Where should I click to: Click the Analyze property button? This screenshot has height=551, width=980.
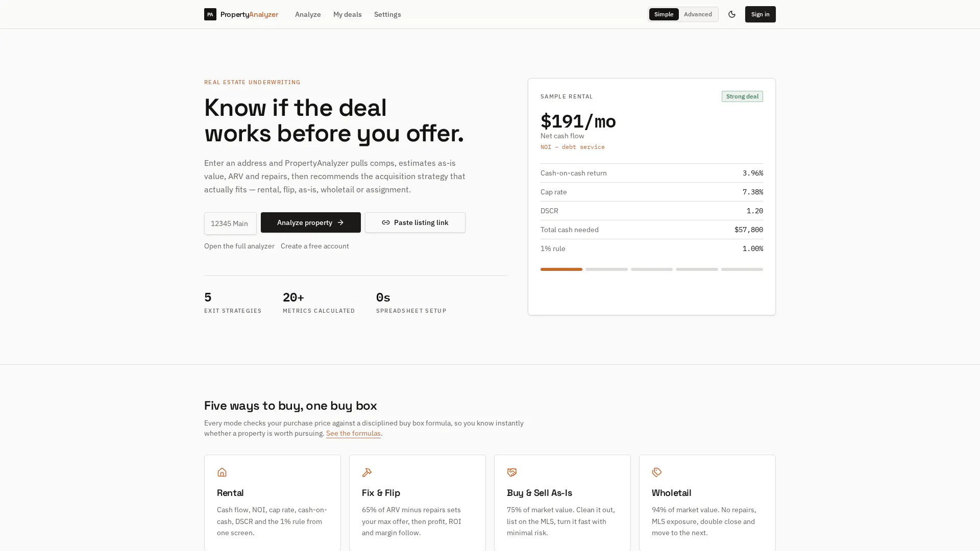click(310, 222)
